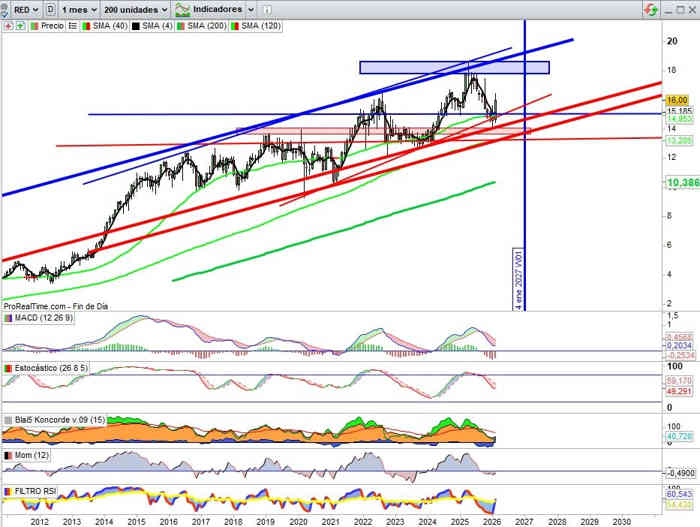Click the D icon next to the RED ticker
Viewport: 700px width, 527px height.
[x=50, y=8]
